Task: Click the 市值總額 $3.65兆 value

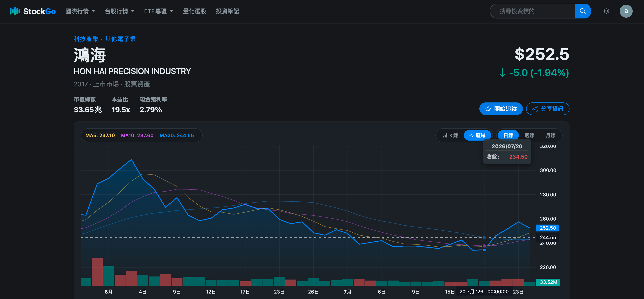Action: coord(88,110)
